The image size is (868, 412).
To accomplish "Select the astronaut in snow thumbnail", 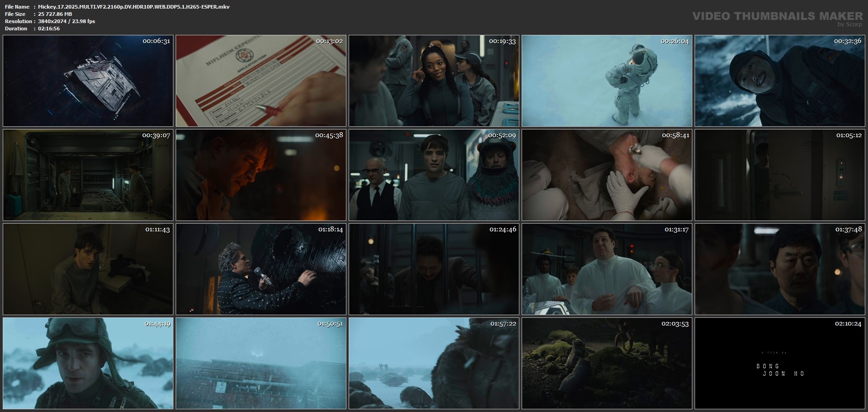I will coord(607,81).
